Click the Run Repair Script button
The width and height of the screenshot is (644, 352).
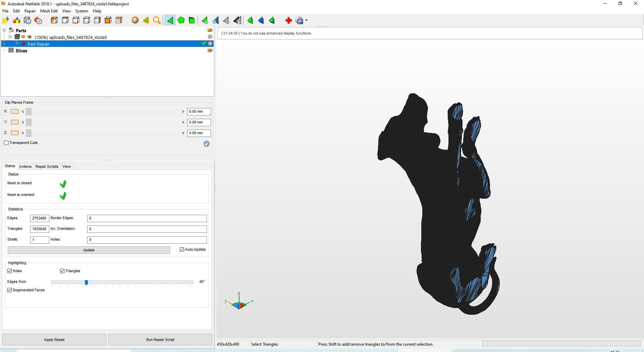[x=160, y=340]
